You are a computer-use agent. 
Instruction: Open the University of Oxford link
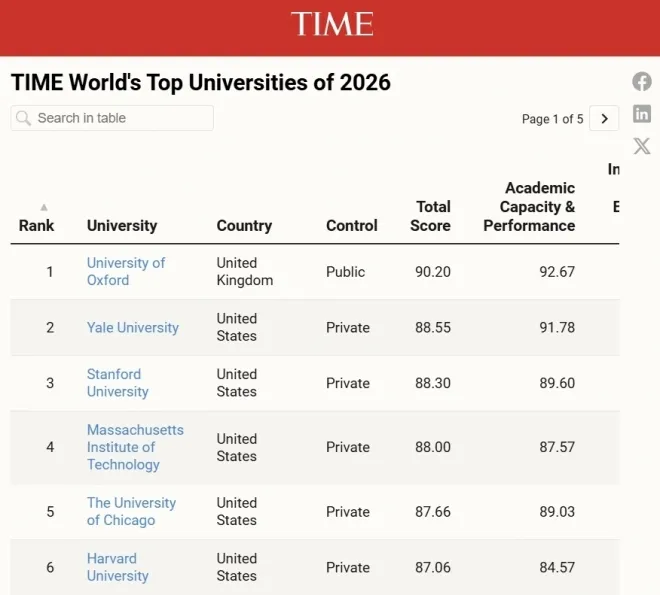click(126, 271)
